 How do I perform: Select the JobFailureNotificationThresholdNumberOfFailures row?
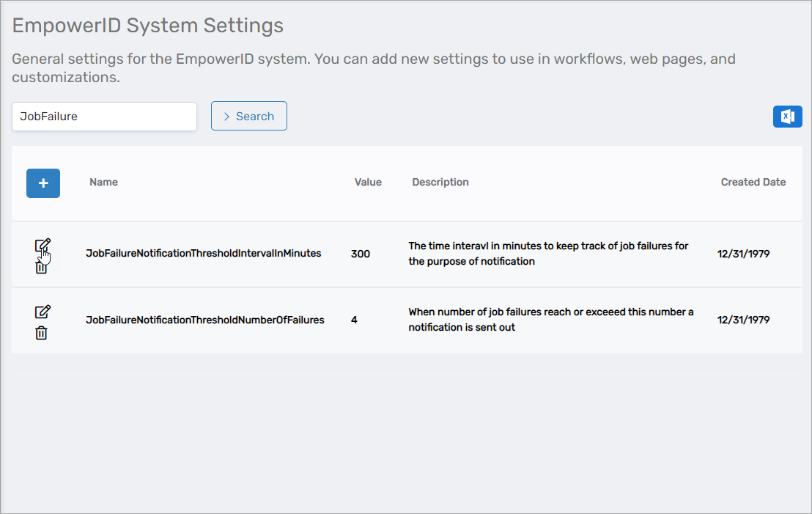tap(205, 320)
